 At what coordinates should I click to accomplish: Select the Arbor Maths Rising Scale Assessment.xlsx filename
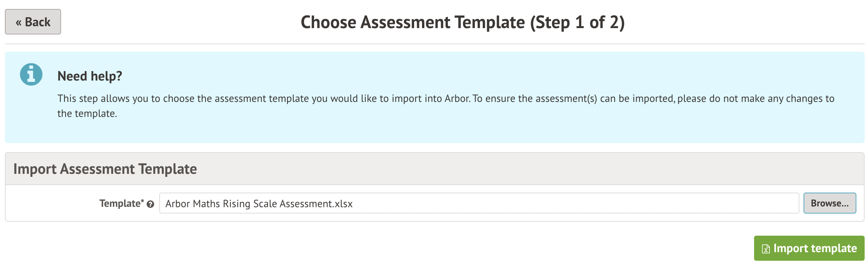(259, 203)
